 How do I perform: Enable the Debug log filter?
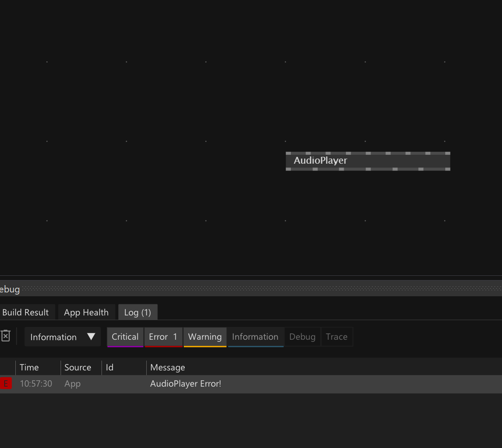coord(302,337)
